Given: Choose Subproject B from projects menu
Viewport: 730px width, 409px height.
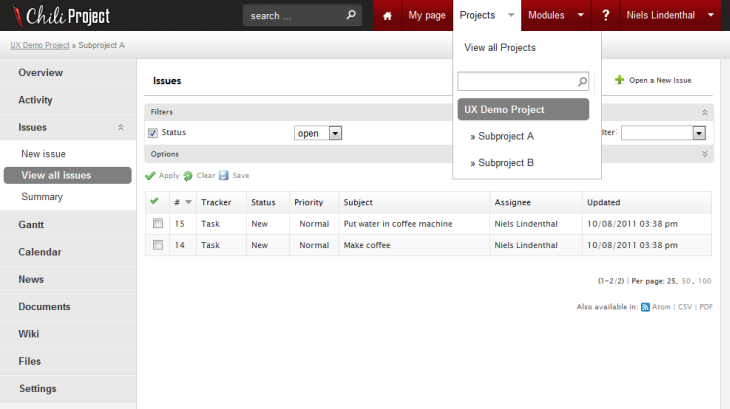Looking at the screenshot, I should [x=505, y=162].
